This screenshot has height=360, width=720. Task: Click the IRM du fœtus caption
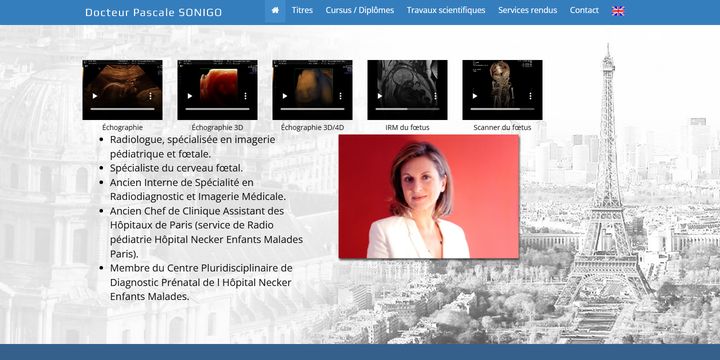(x=407, y=127)
